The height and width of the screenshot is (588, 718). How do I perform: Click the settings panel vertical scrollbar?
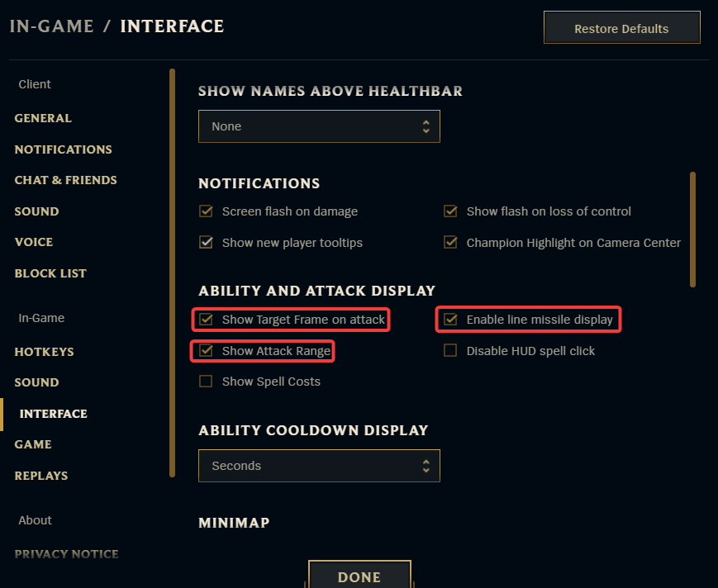692,229
